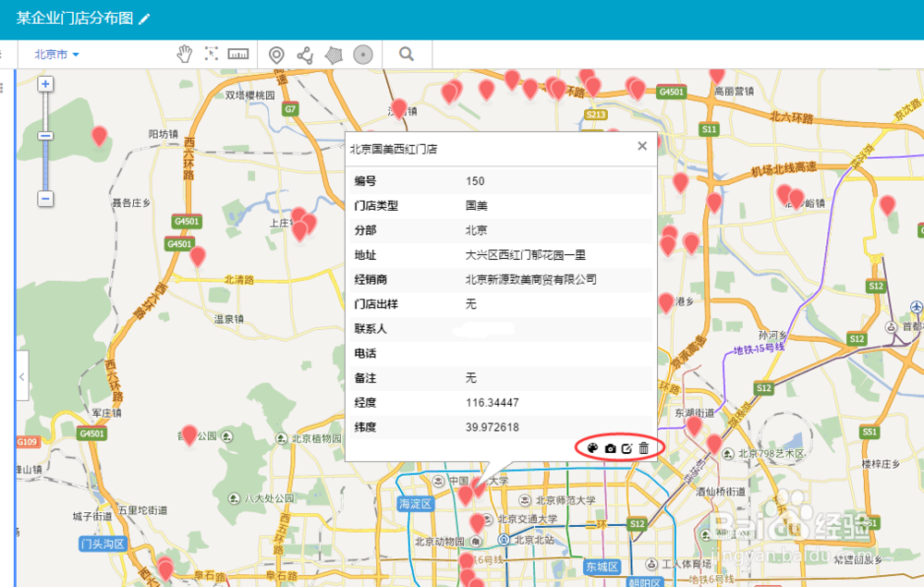Close the 北京国美西红门店 info popup
Screen dimensions: 924x587
[x=642, y=145]
